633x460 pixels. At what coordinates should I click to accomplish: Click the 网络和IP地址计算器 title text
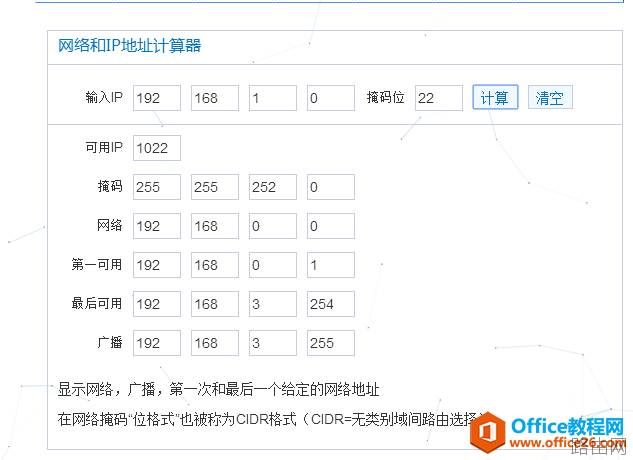click(129, 45)
